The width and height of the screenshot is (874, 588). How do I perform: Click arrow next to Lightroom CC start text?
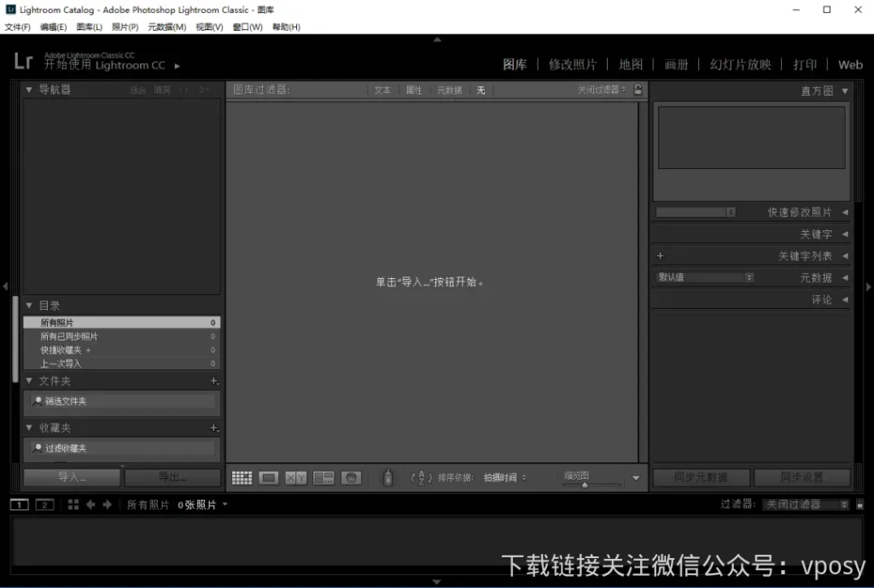click(178, 66)
